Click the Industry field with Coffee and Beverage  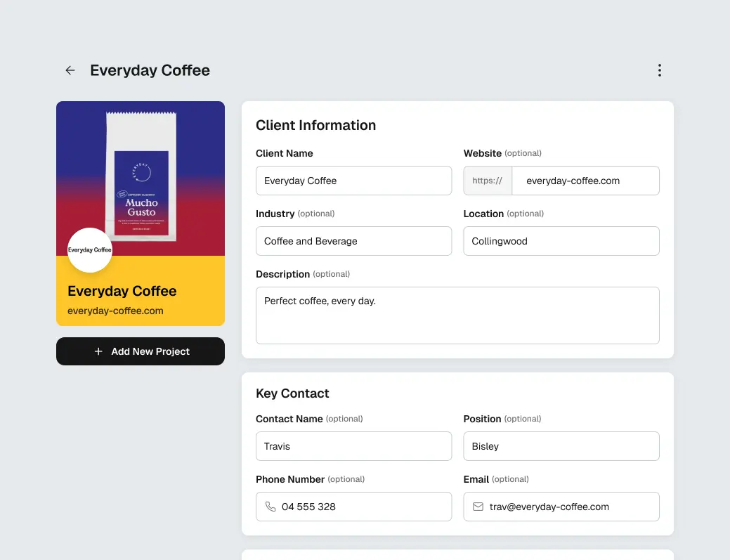coord(353,241)
